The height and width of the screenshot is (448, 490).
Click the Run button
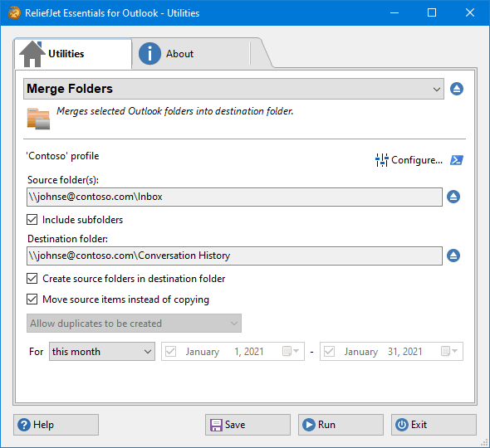341,425
